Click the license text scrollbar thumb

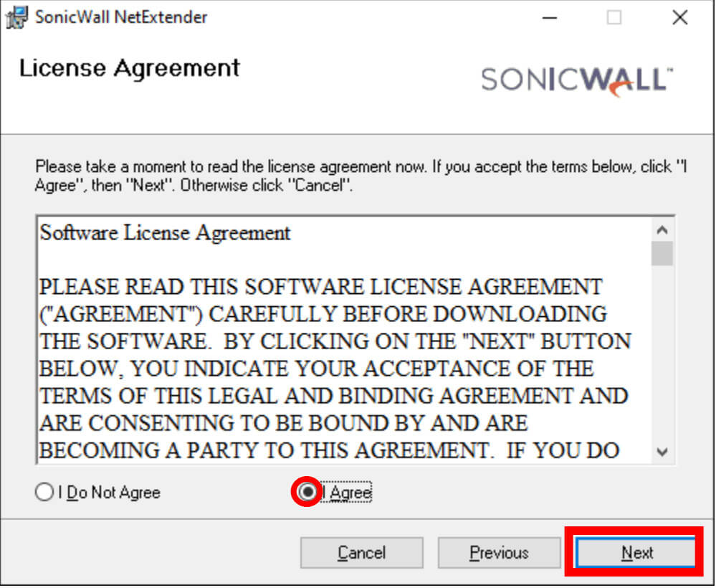(662, 253)
